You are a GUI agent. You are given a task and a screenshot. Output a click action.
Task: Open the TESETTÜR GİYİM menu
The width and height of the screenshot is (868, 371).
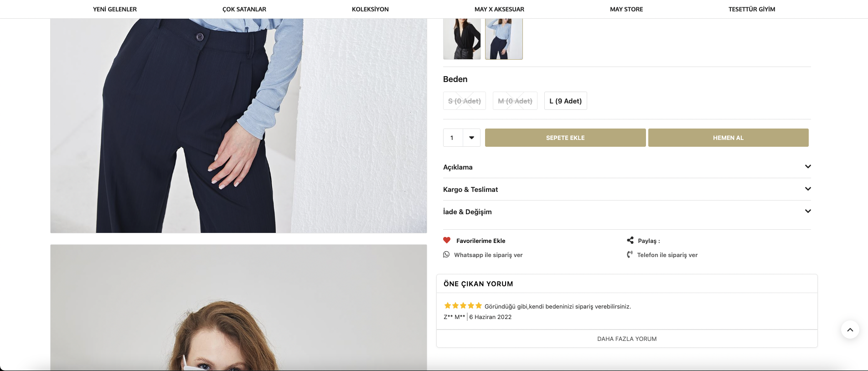point(752,9)
